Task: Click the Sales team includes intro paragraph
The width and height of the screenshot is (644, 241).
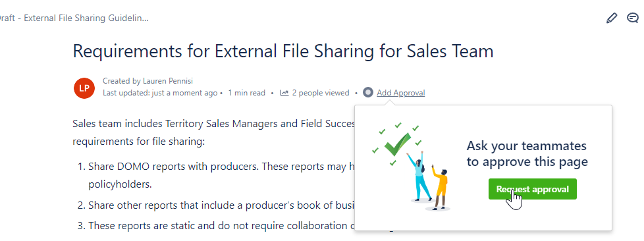Action: pos(213,132)
